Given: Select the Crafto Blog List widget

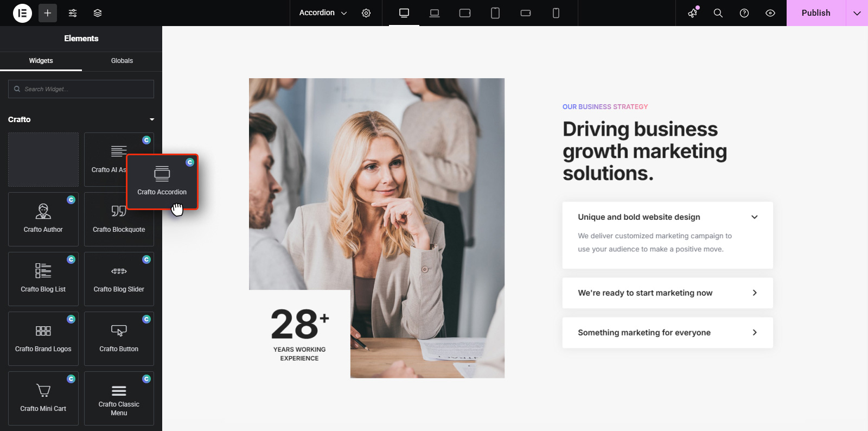Looking at the screenshot, I should (43, 279).
